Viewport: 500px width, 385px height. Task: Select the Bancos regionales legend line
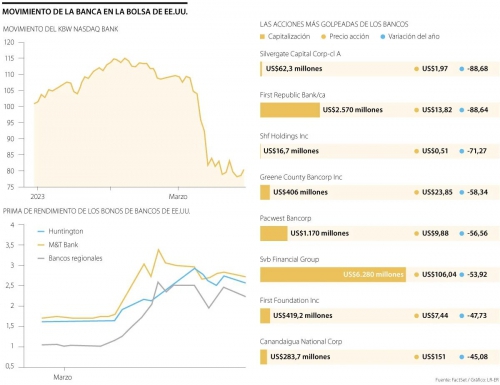click(41, 258)
